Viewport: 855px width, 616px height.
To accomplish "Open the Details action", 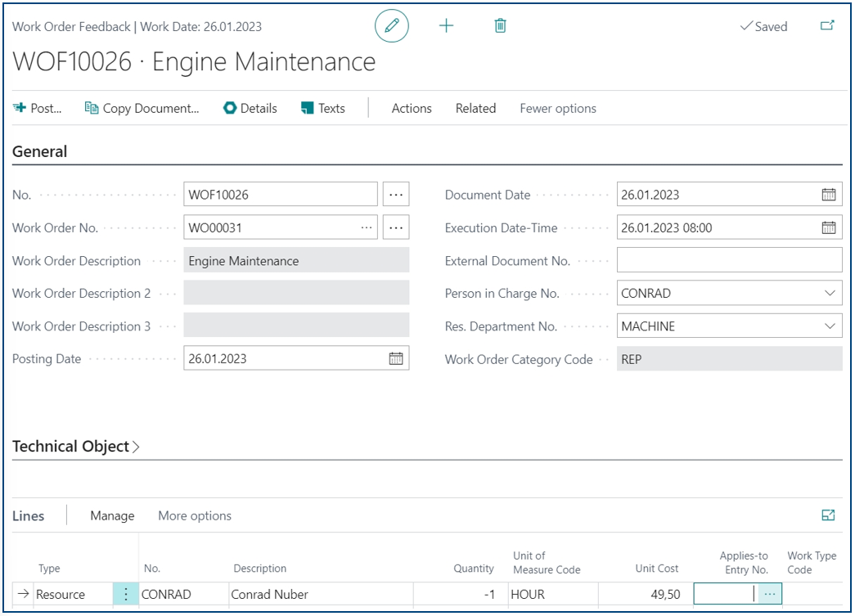I will pyautogui.click(x=250, y=109).
